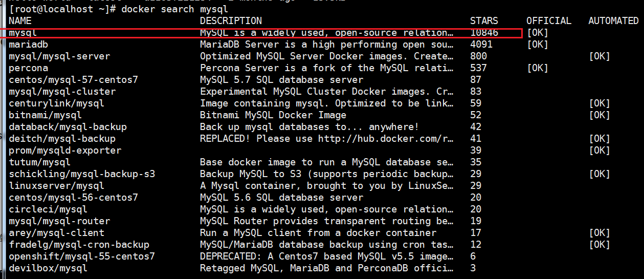Screen dimensions: 644x279
Task: Click the star count 52
Action: [476, 115]
